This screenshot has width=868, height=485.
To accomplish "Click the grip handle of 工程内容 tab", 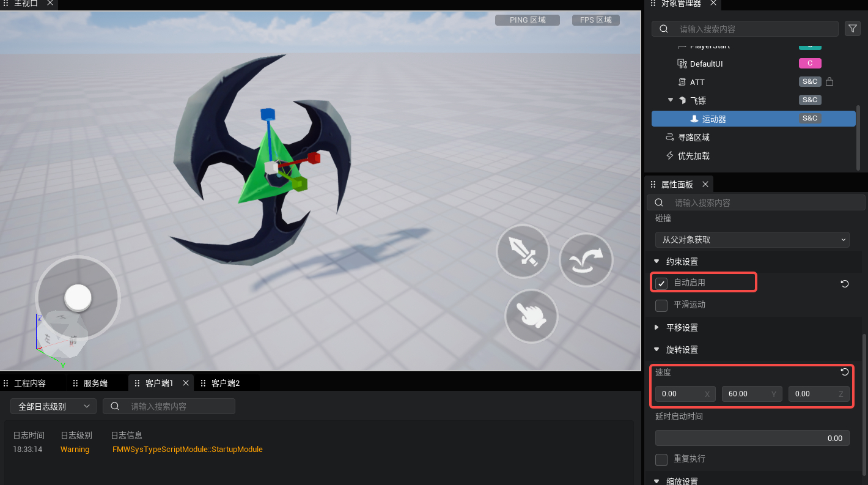I will [6, 383].
